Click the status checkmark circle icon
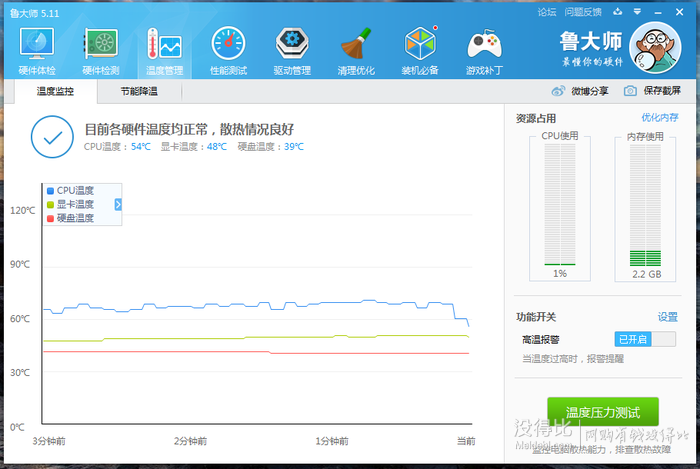700x469 pixels. tap(52, 137)
